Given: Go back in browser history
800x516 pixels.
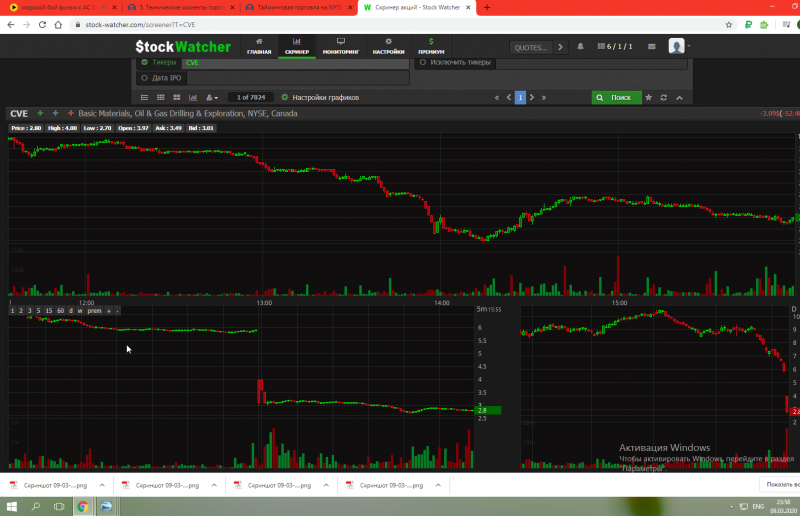Looking at the screenshot, I should (x=11, y=24).
